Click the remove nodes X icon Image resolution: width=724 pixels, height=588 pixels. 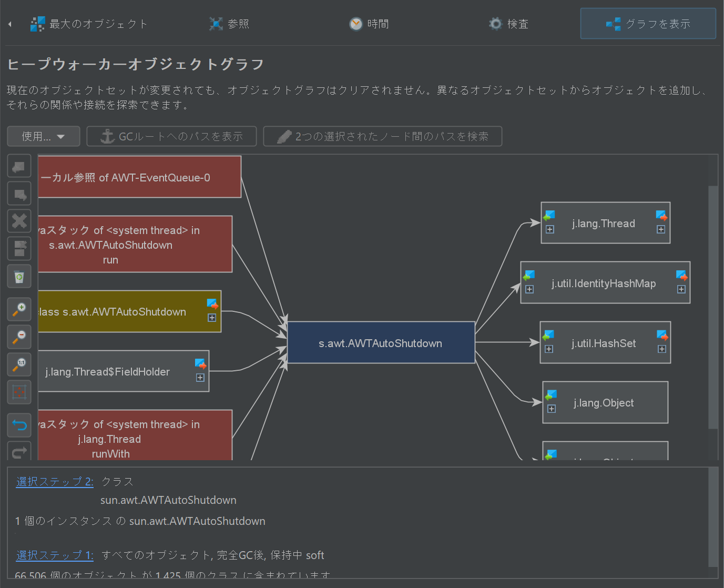click(x=19, y=221)
